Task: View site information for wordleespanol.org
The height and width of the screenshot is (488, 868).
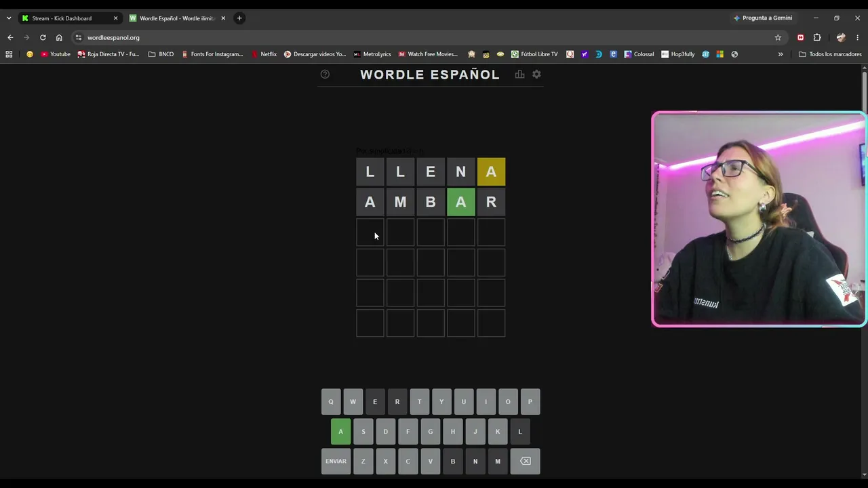Action: [x=79, y=38]
